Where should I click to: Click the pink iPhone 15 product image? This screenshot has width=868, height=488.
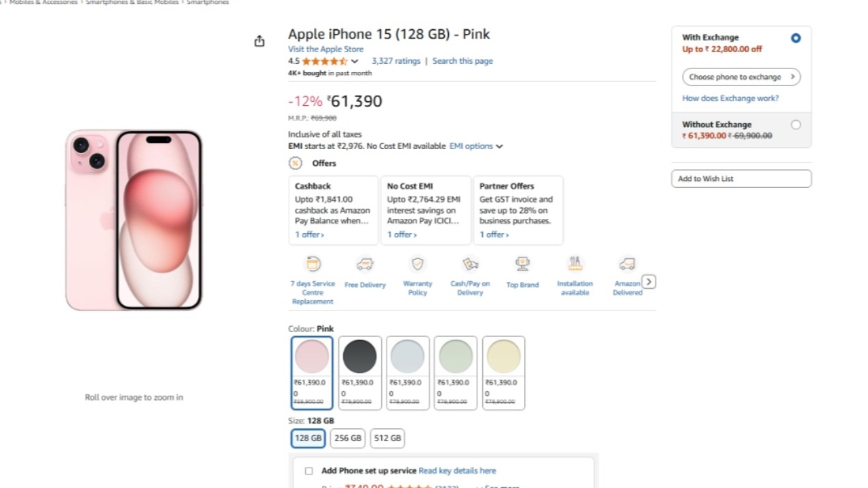pyautogui.click(x=134, y=220)
